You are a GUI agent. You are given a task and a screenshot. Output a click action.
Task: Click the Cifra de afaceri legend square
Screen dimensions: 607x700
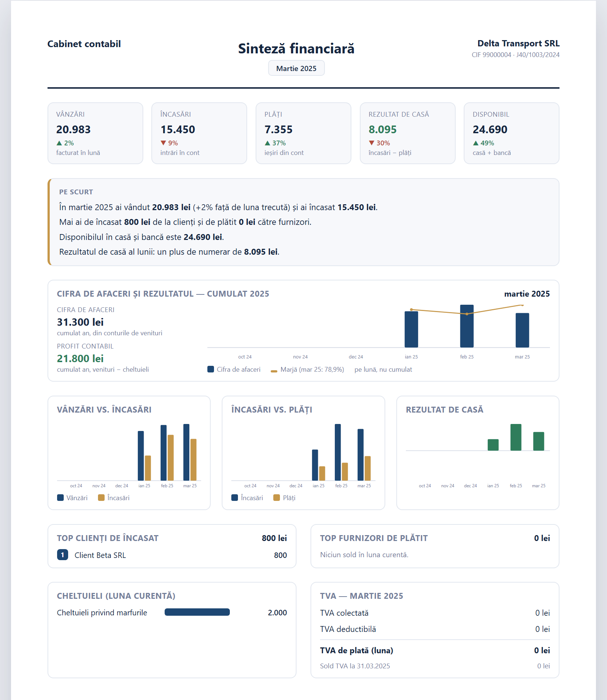[x=211, y=369]
